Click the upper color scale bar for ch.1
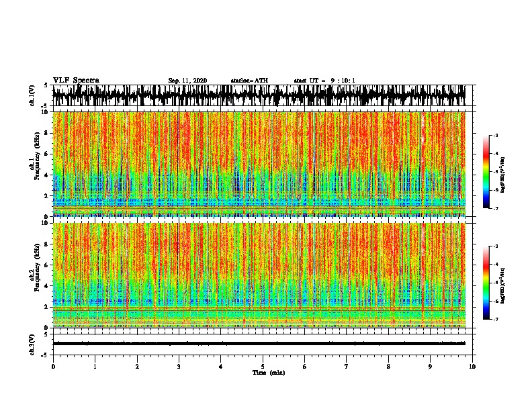This screenshot has width=532, height=411. coord(486,172)
